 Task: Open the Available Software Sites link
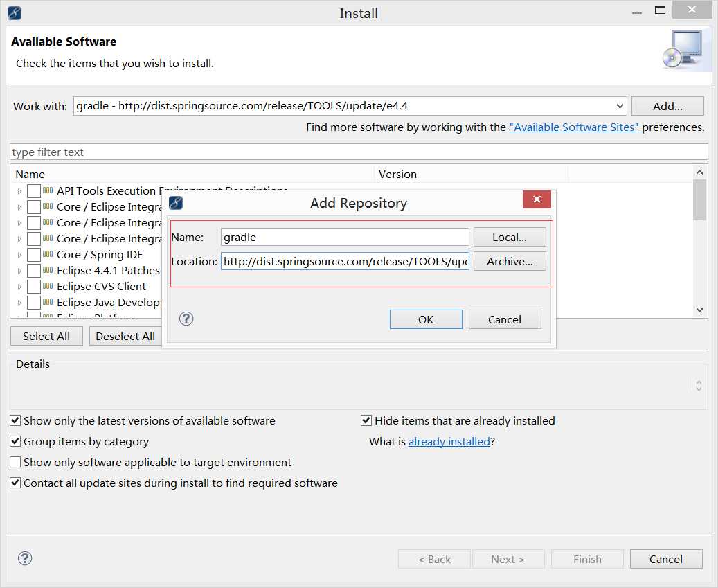coord(574,127)
